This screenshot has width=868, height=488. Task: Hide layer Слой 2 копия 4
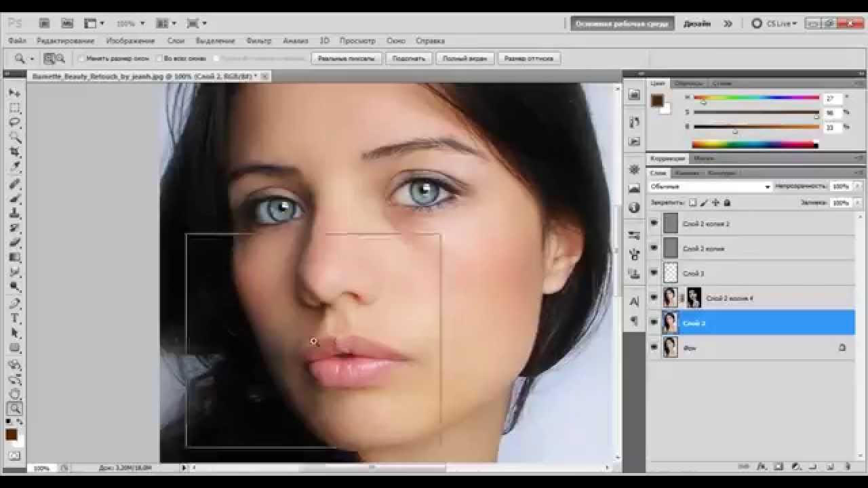tap(654, 298)
